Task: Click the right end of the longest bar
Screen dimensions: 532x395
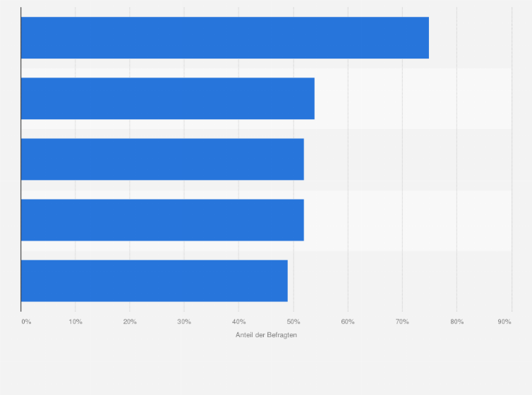Action: [x=427, y=37]
